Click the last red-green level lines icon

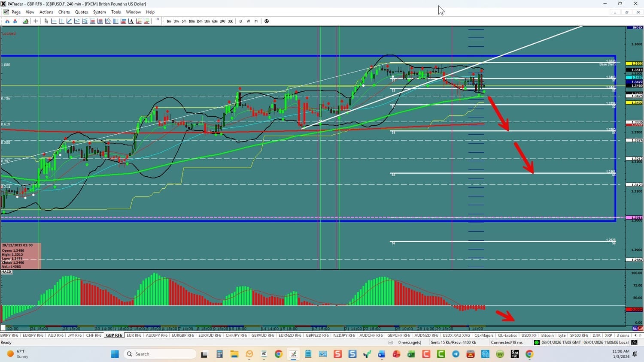point(146,21)
